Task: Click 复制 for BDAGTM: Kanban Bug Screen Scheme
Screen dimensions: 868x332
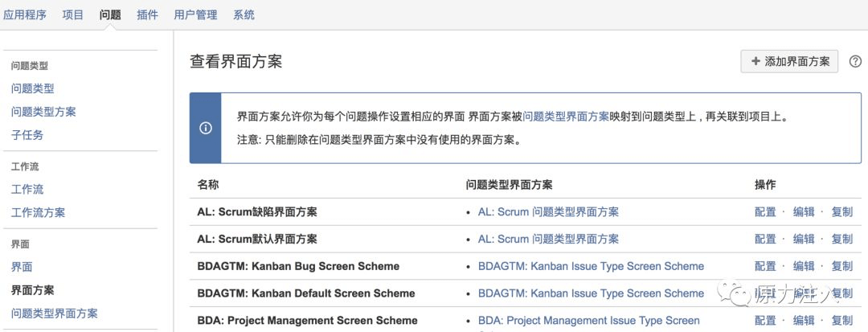Action: [842, 266]
